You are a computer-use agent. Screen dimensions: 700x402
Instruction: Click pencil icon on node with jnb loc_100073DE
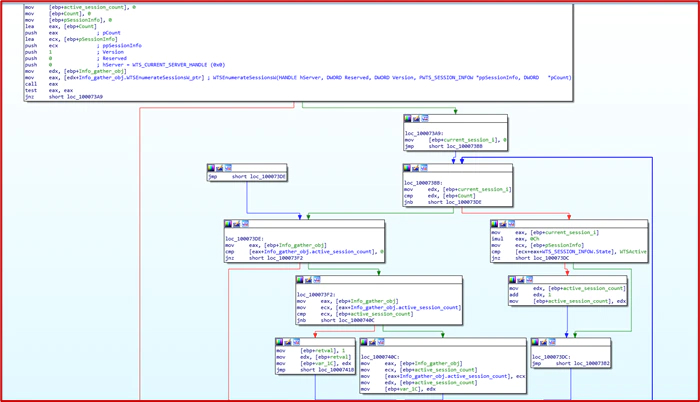(x=415, y=168)
